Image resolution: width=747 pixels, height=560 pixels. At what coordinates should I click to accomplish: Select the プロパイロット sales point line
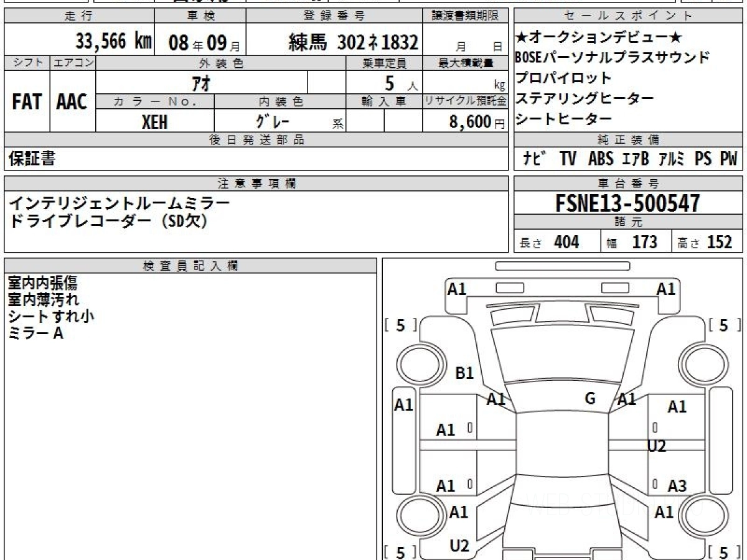coord(563,78)
